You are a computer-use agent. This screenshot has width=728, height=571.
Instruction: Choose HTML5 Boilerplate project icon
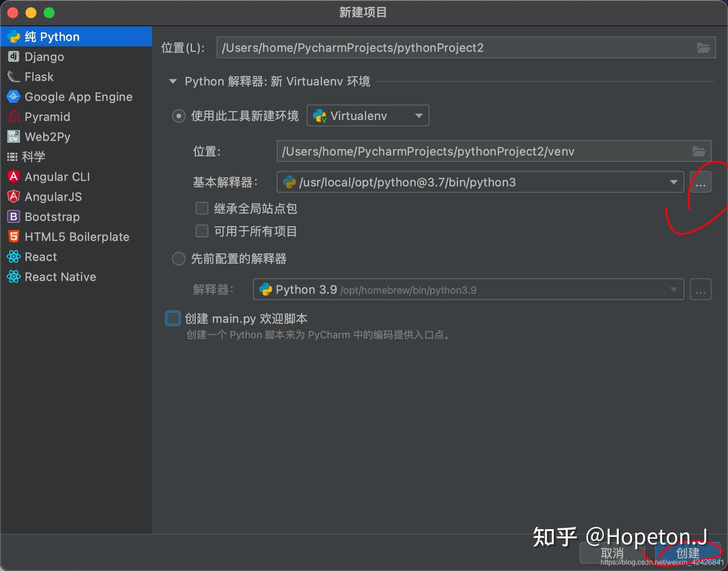[14, 236]
